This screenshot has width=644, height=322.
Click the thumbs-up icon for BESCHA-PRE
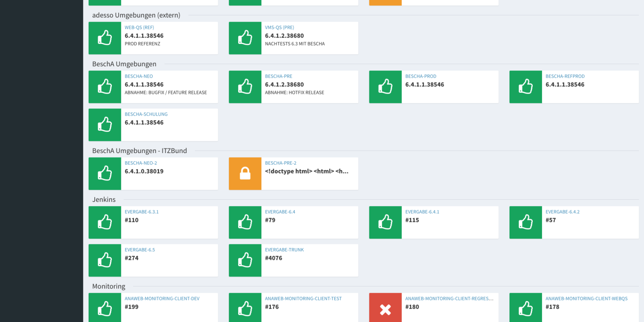click(245, 87)
